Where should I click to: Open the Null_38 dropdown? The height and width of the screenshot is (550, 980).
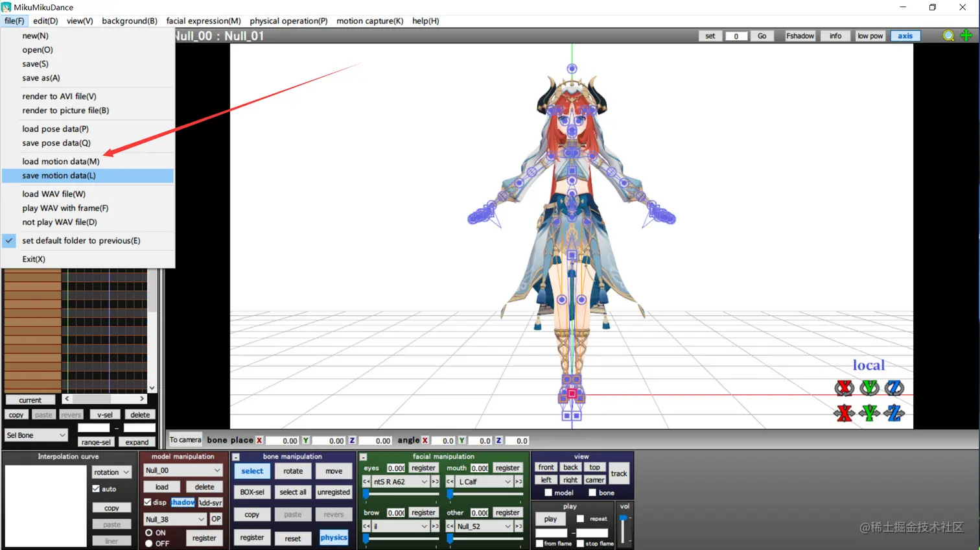(175, 520)
